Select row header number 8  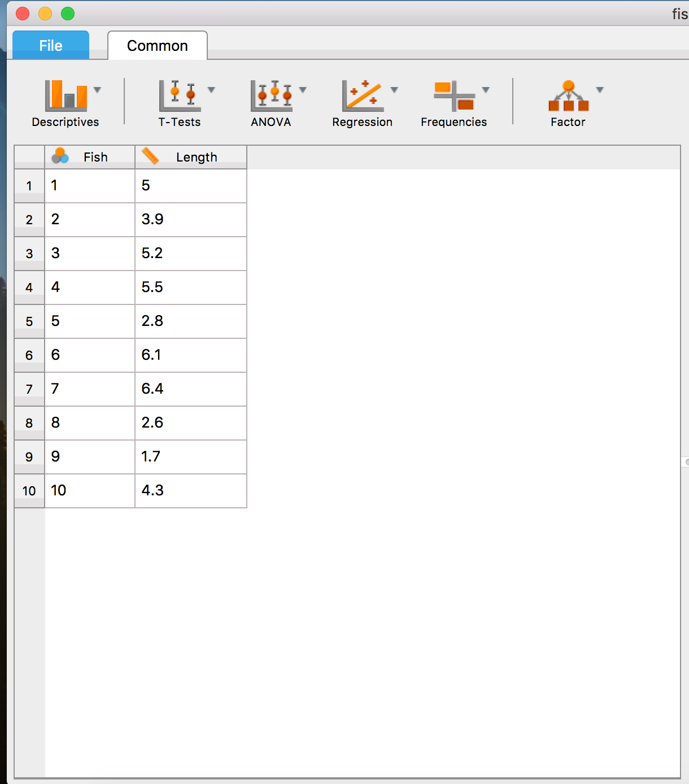(x=29, y=423)
